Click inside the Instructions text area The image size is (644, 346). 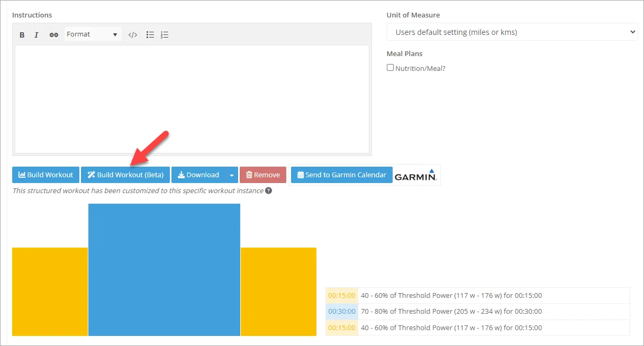tap(192, 99)
